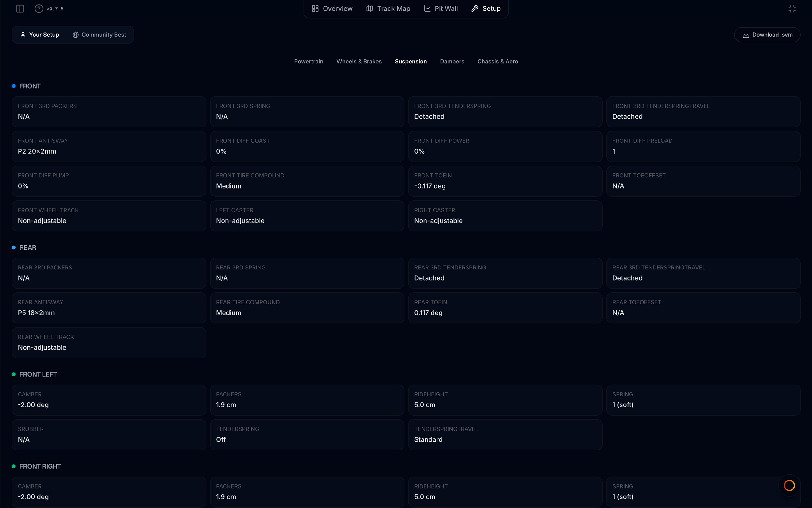
Task: Click the Setup wrench icon
Action: tap(475, 9)
